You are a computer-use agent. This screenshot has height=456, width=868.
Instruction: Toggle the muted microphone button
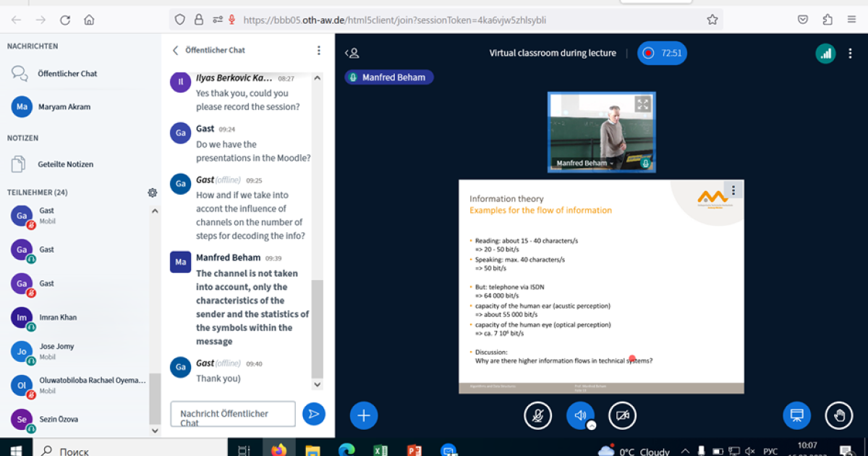point(537,415)
